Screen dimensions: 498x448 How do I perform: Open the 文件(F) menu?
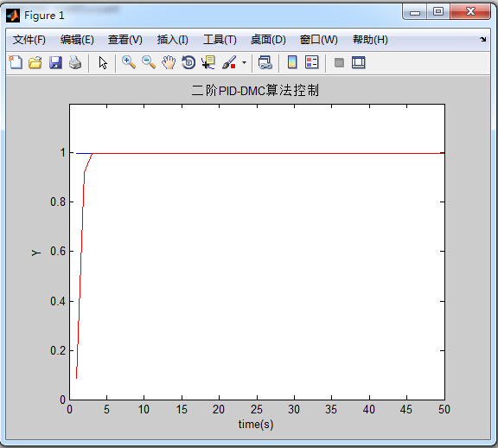29,40
